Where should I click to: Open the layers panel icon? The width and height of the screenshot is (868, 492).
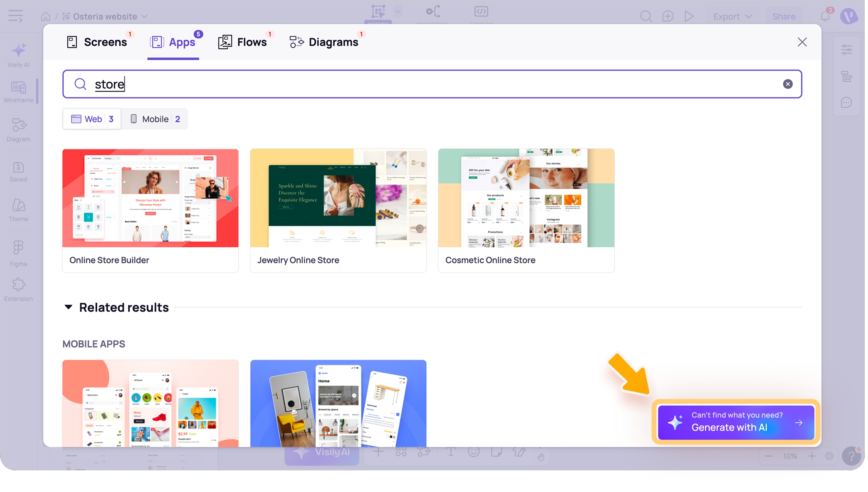pos(846,76)
